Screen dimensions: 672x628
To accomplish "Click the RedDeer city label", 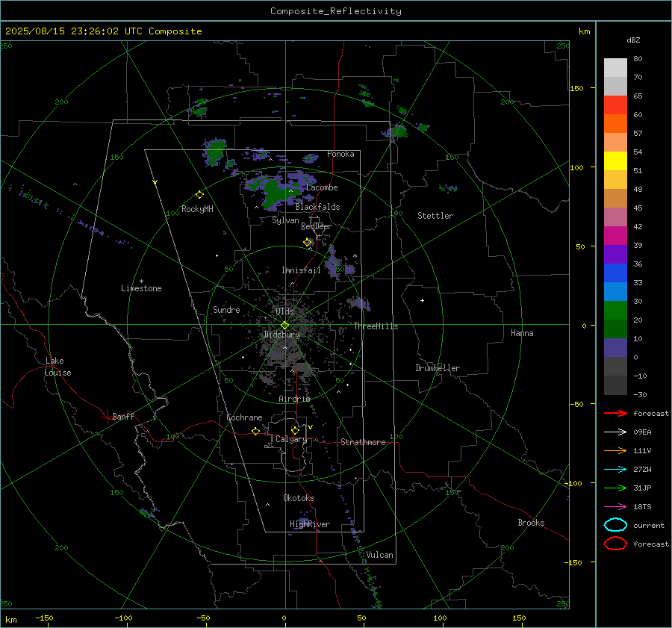I will (317, 226).
